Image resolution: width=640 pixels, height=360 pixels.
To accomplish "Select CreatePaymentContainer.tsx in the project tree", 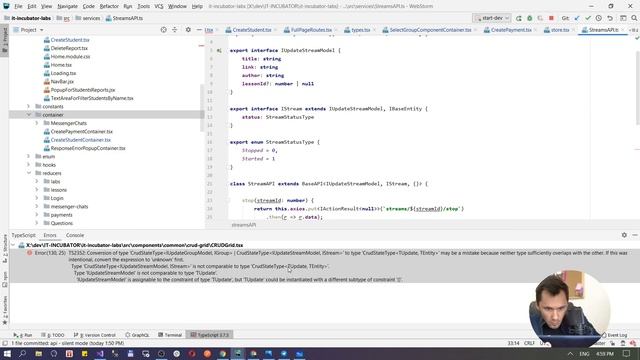I will (82, 131).
